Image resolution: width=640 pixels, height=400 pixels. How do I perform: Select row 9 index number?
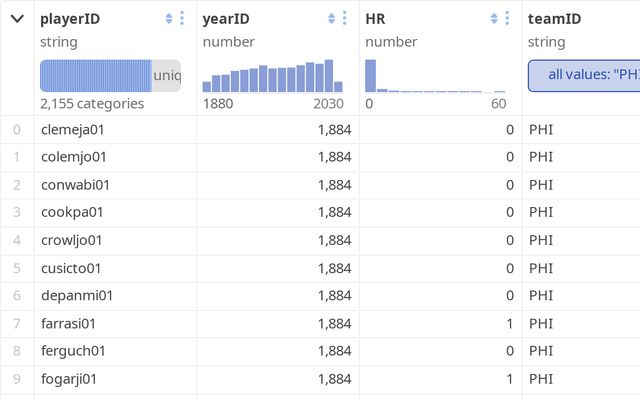tap(16, 380)
